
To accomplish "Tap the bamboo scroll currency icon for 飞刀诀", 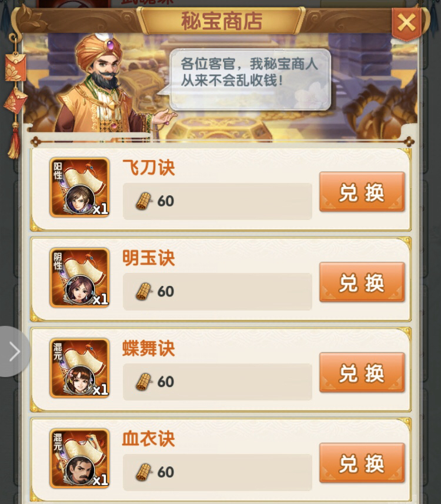I will coord(143,201).
